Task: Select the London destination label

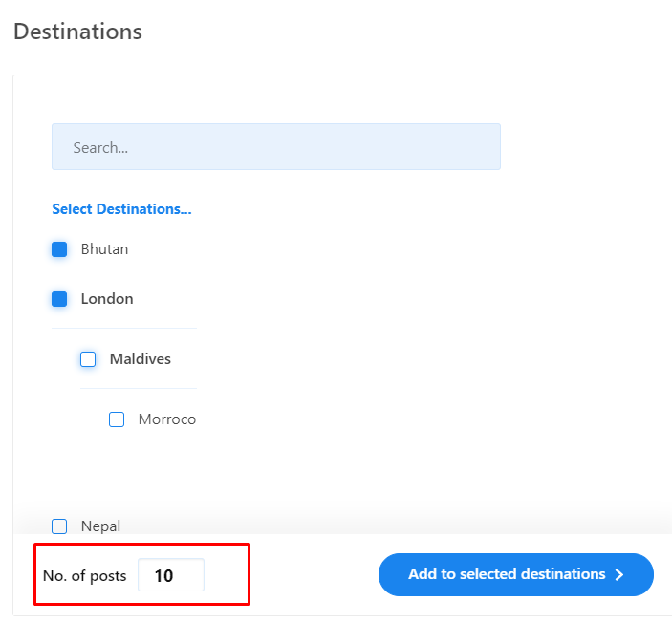Action: (x=107, y=299)
